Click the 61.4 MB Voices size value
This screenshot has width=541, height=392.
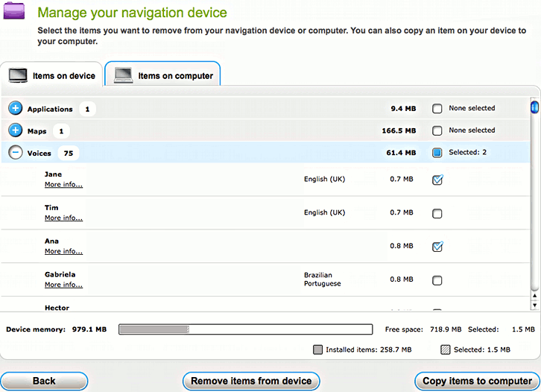(401, 153)
